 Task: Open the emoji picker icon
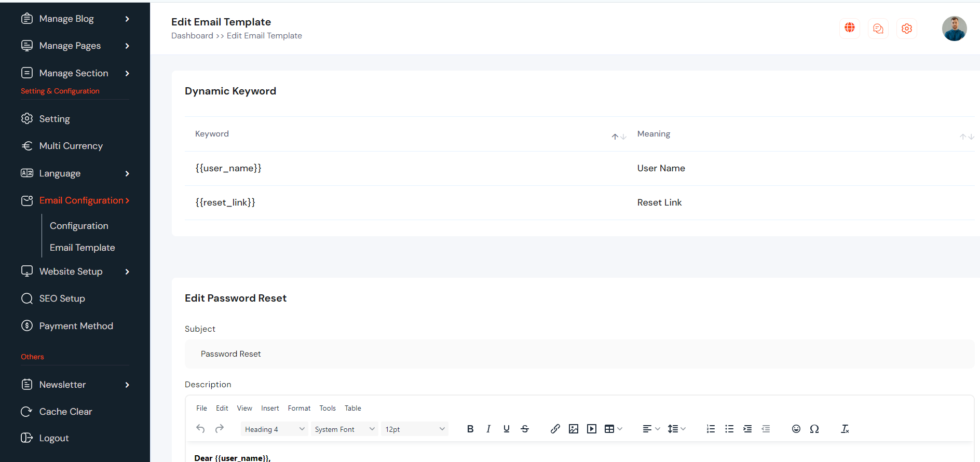coord(796,429)
